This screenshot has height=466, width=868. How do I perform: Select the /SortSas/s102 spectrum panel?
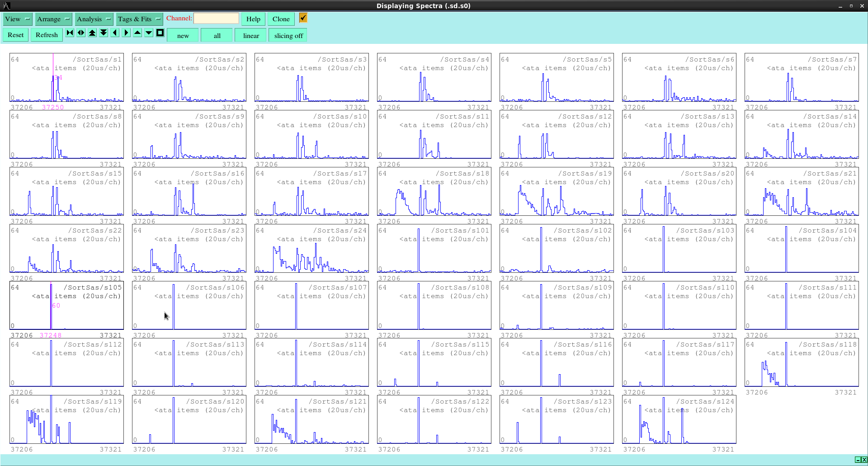coord(557,248)
